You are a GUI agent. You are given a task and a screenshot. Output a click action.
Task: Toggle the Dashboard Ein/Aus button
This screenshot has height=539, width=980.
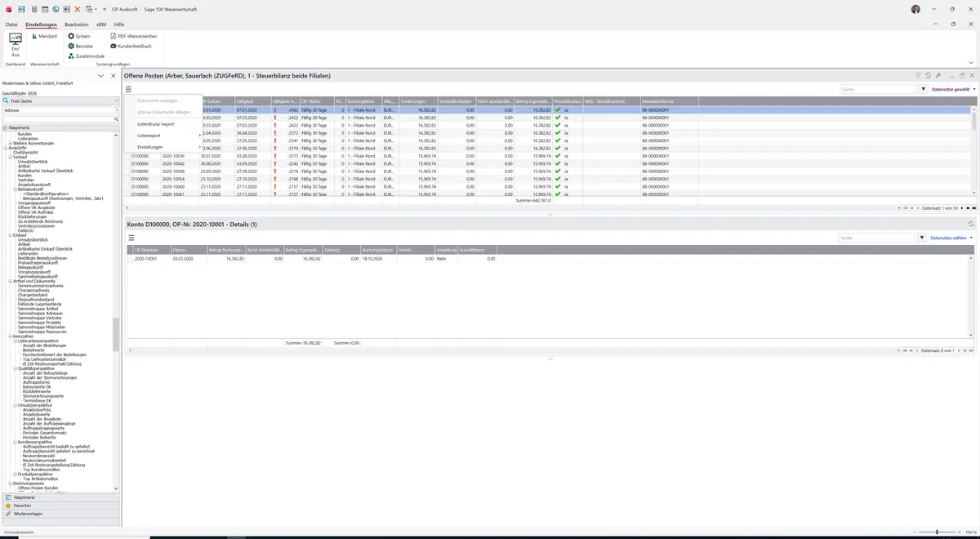coord(16,45)
